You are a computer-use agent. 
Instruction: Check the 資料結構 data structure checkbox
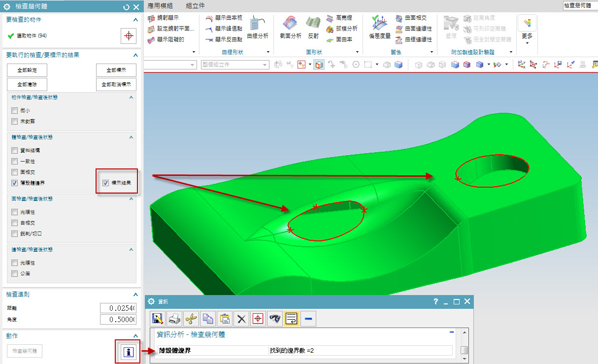[14, 150]
